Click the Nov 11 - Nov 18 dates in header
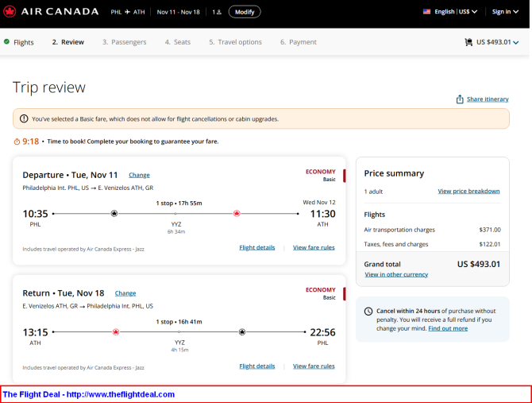Image resolution: width=532 pixels, height=403 pixels. (x=178, y=12)
